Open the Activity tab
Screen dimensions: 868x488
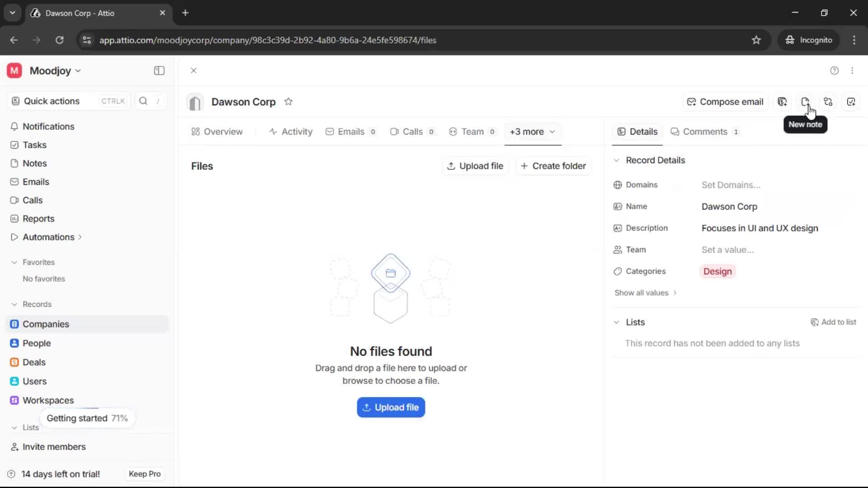point(291,131)
